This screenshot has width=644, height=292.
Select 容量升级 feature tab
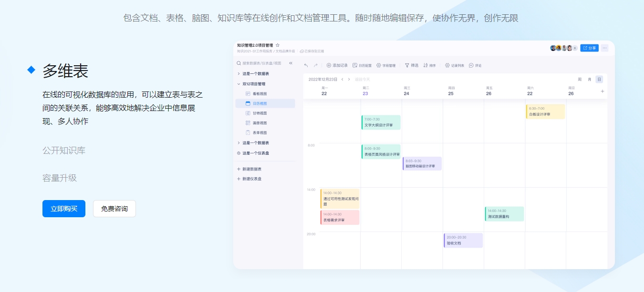(x=60, y=178)
